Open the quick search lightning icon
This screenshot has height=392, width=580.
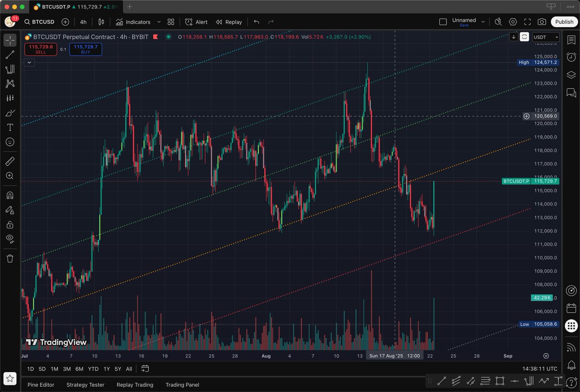point(498,22)
